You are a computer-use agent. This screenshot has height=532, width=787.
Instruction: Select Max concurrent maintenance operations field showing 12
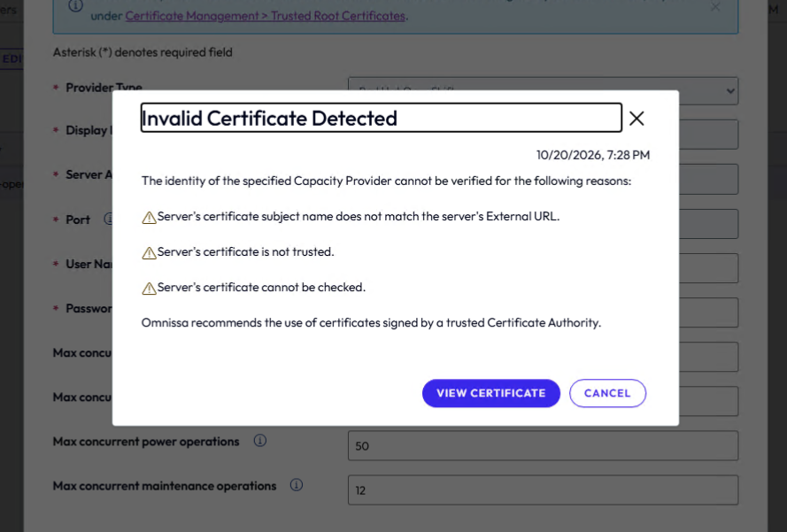pyautogui.click(x=543, y=490)
